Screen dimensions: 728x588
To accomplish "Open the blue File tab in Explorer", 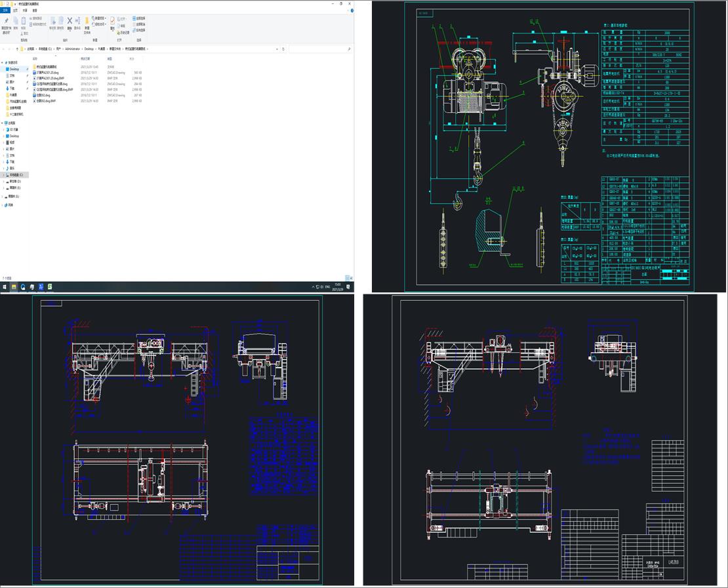I will pyautogui.click(x=5, y=10).
